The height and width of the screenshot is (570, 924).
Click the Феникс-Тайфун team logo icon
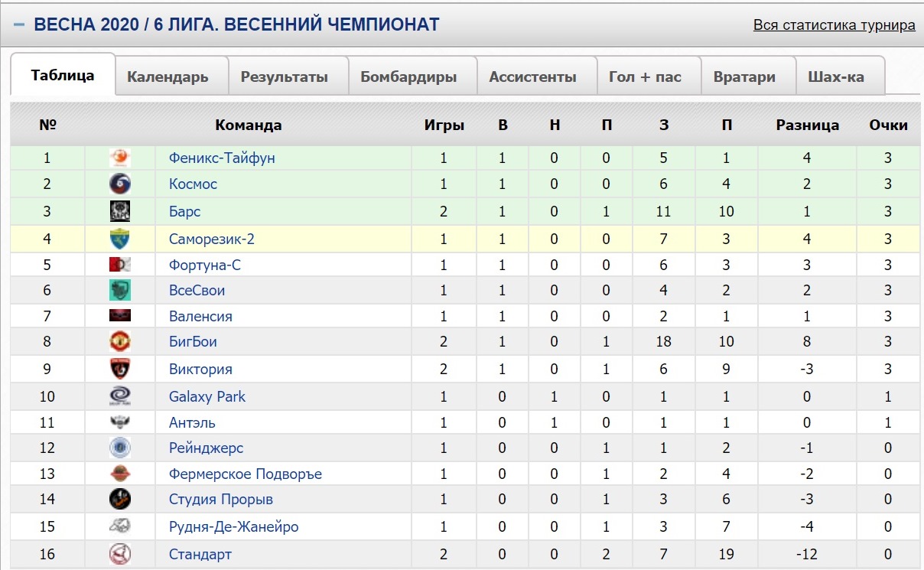[120, 158]
